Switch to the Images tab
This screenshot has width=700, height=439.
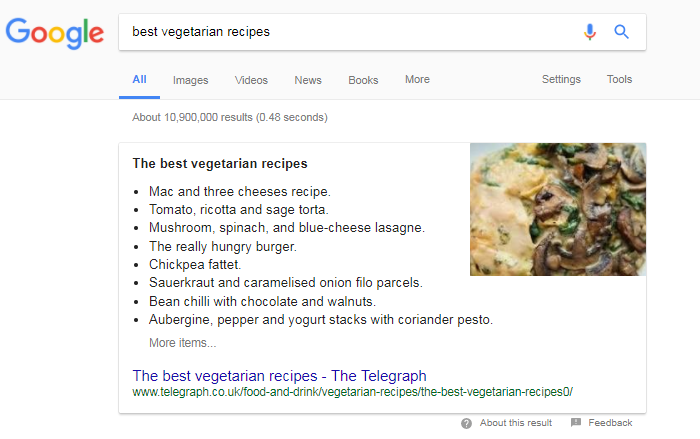(x=191, y=80)
